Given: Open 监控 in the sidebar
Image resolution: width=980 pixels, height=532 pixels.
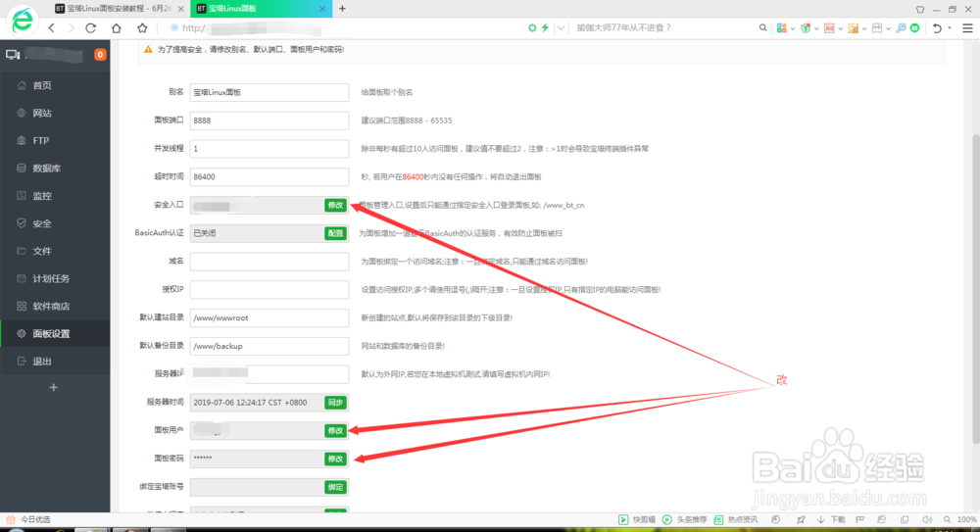Looking at the screenshot, I should [x=55, y=196].
